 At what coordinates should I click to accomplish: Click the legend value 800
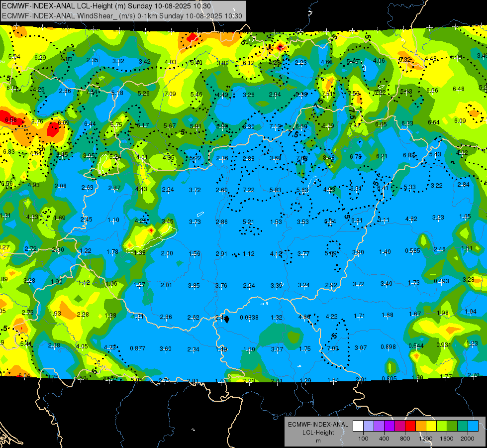click(x=405, y=439)
